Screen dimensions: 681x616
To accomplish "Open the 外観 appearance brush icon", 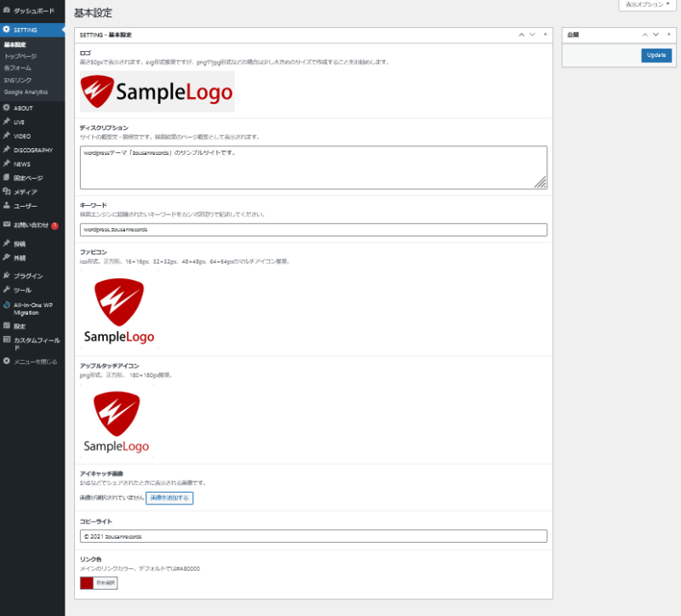I will coord(7,257).
